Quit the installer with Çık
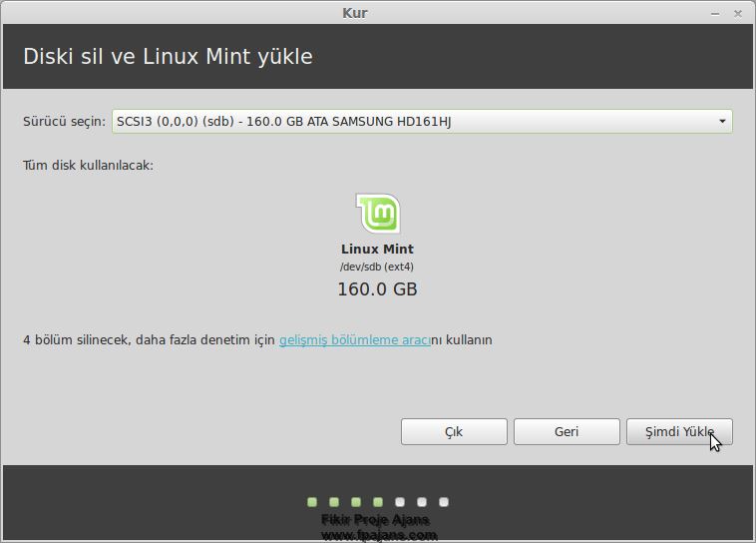The height and width of the screenshot is (543, 756). (x=454, y=431)
